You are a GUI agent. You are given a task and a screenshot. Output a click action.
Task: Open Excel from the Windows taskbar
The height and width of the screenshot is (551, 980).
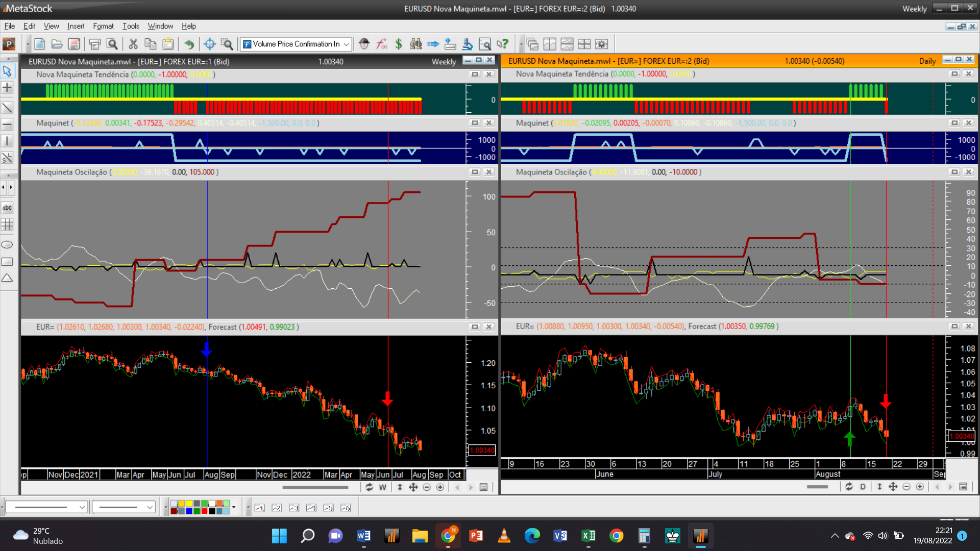coord(588,536)
